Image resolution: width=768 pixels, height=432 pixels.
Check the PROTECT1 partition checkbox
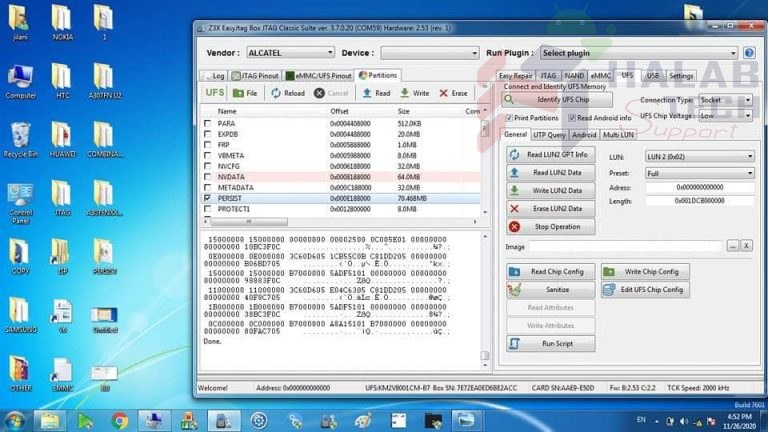(208, 209)
